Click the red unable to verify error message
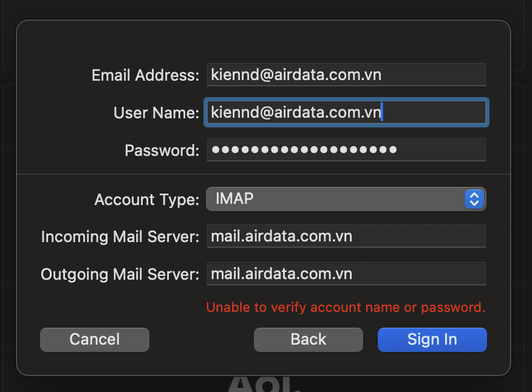The height and width of the screenshot is (392, 532). point(346,307)
